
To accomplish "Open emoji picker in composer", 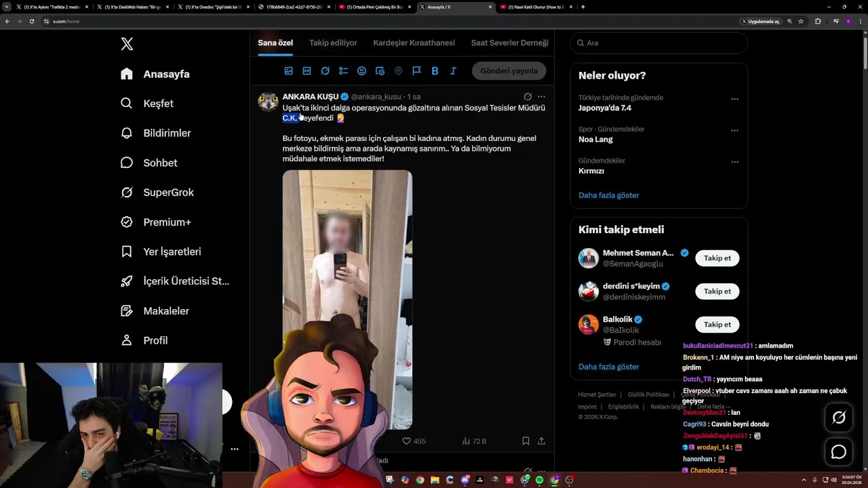I will tap(361, 71).
